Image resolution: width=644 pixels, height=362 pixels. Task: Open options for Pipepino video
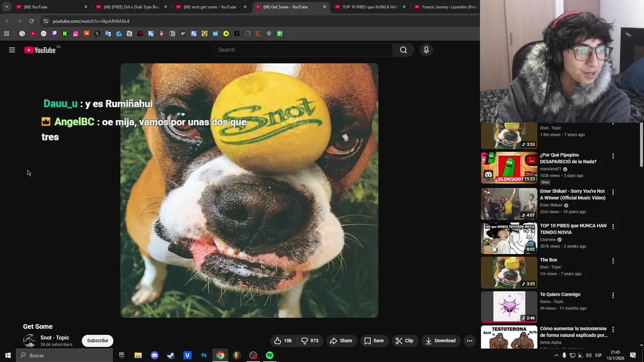pos(613,156)
